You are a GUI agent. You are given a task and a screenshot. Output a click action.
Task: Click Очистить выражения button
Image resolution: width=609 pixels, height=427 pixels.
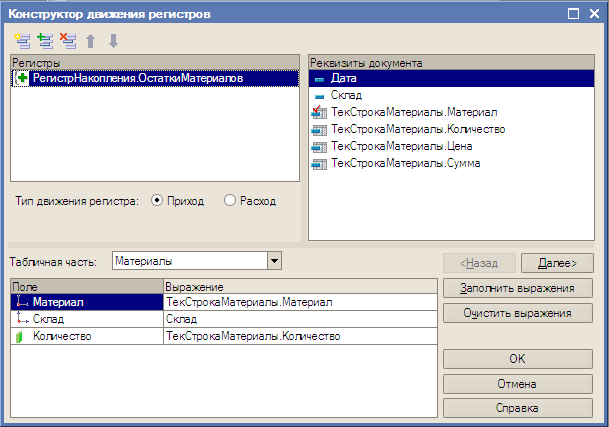point(518,313)
